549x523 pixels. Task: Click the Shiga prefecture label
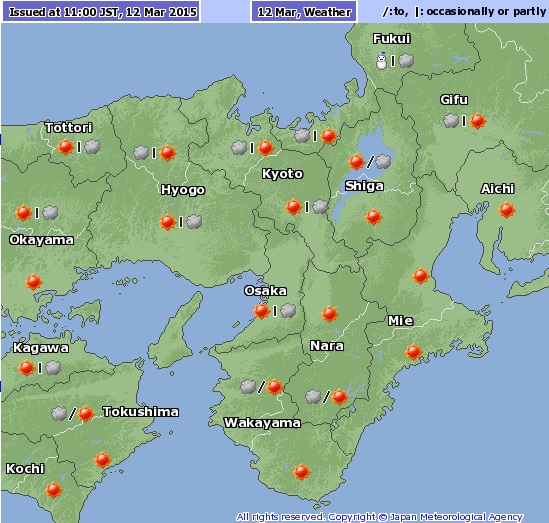364,186
